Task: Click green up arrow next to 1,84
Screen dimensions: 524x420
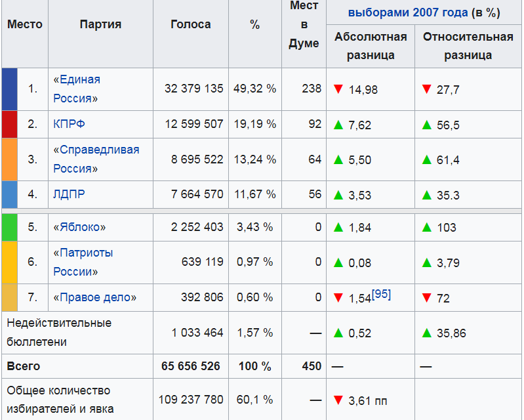Action: pyautogui.click(x=338, y=227)
